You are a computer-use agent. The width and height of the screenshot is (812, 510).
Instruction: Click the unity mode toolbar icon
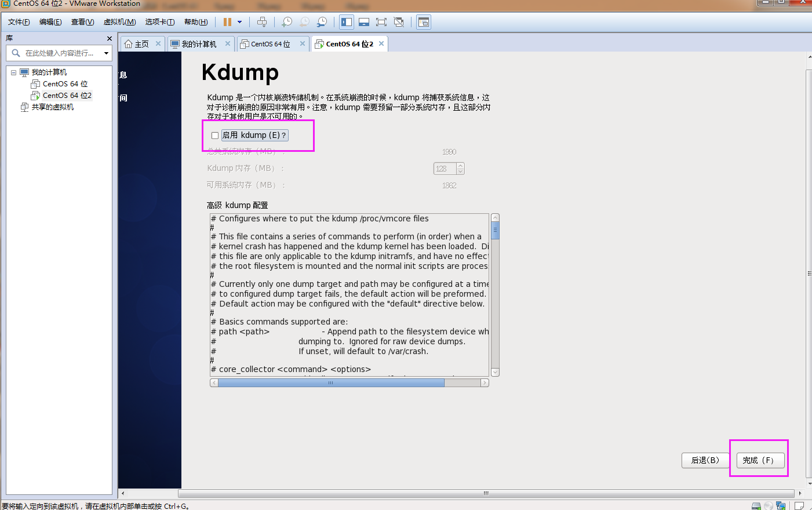point(399,22)
